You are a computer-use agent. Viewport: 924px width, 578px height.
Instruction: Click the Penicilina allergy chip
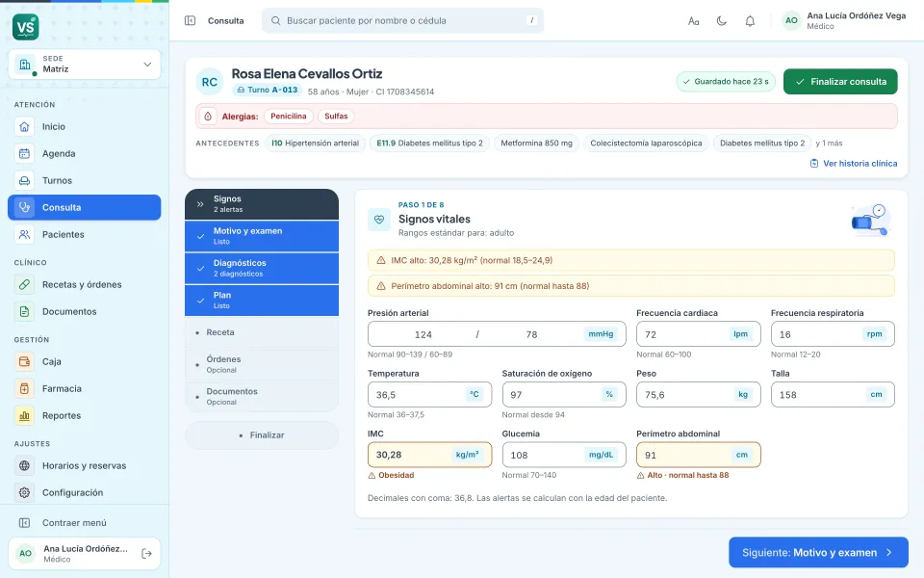288,117
